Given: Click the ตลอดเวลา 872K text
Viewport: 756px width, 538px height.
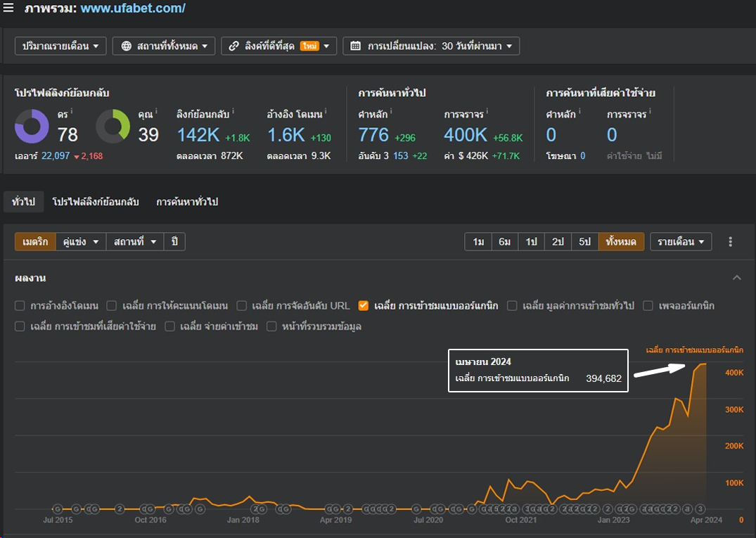Looking at the screenshot, I should coord(210,155).
